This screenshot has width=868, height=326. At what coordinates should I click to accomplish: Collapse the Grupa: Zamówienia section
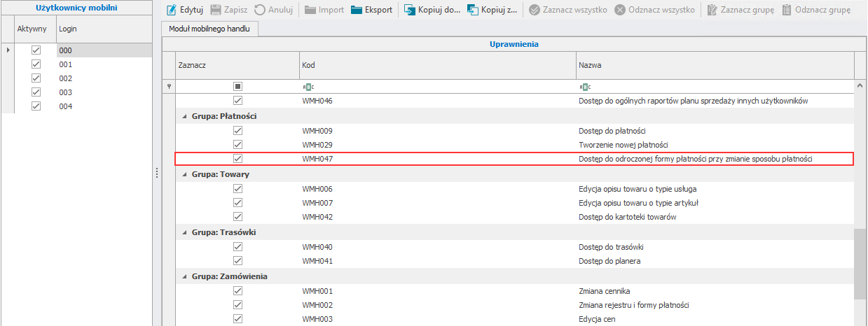184,276
